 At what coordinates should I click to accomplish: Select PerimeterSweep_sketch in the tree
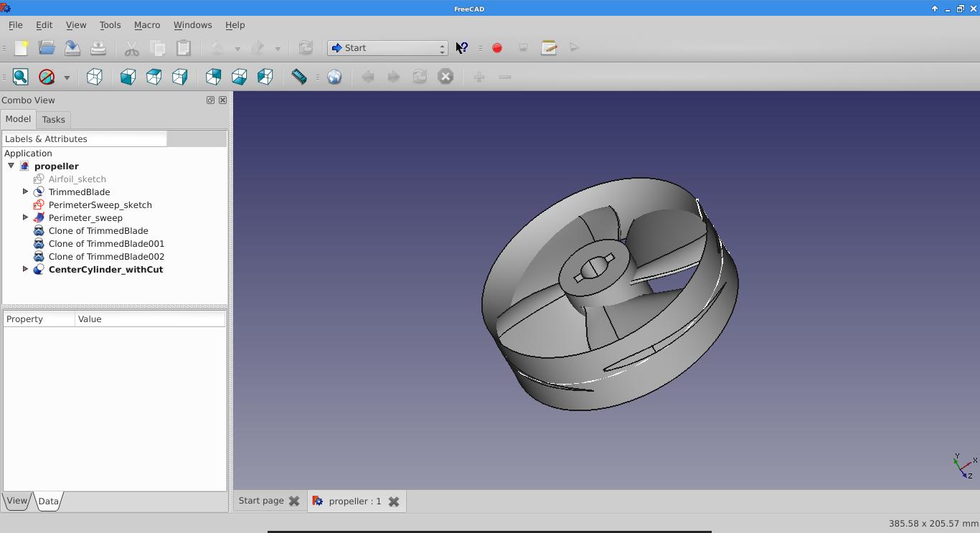point(100,204)
